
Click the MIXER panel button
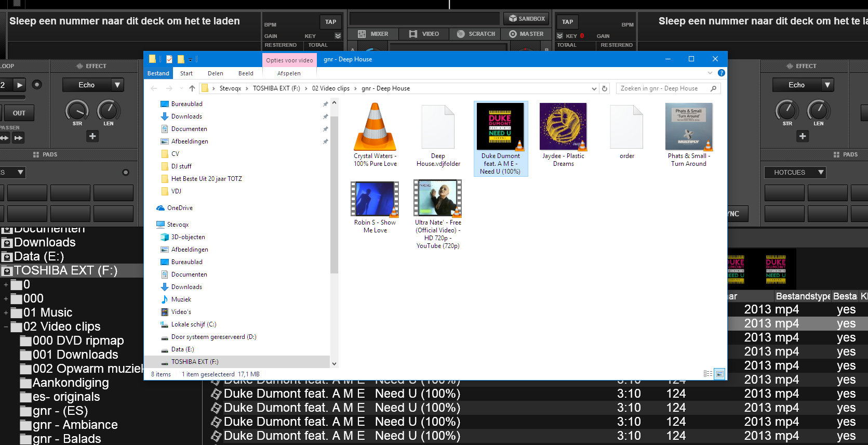pos(373,34)
